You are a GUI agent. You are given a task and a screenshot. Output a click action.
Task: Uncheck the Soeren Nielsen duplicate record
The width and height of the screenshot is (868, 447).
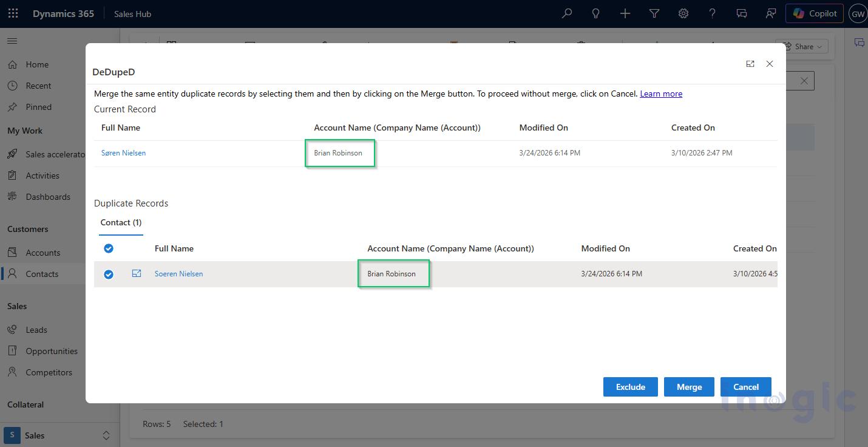pos(109,274)
